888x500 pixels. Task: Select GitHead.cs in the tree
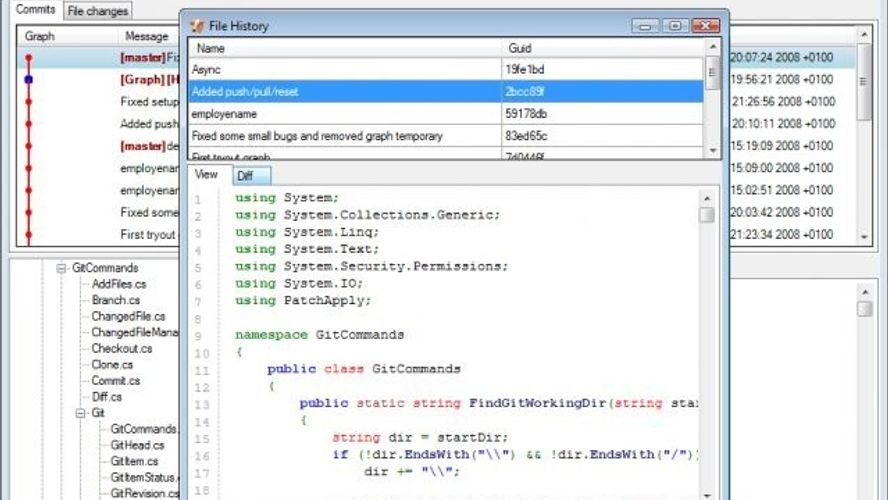[x=137, y=445]
